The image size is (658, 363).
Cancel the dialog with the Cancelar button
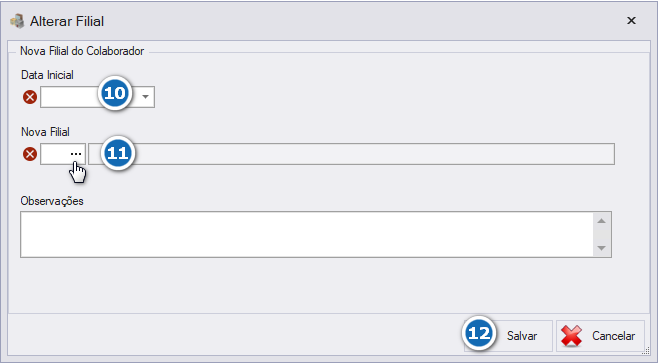601,336
